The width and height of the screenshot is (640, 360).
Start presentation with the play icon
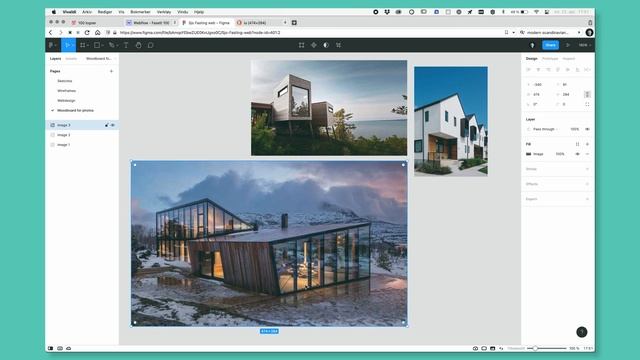click(567, 45)
